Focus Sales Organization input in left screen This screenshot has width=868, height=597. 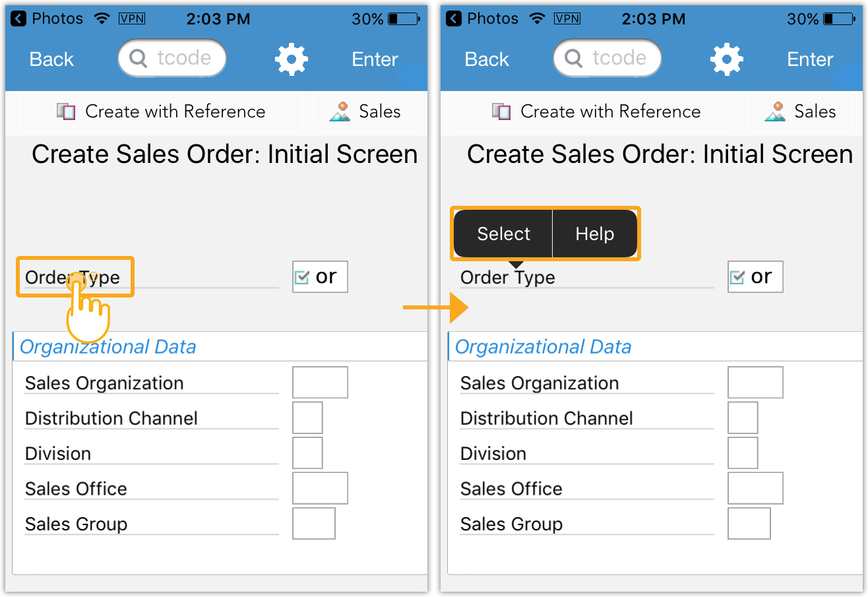(x=320, y=383)
